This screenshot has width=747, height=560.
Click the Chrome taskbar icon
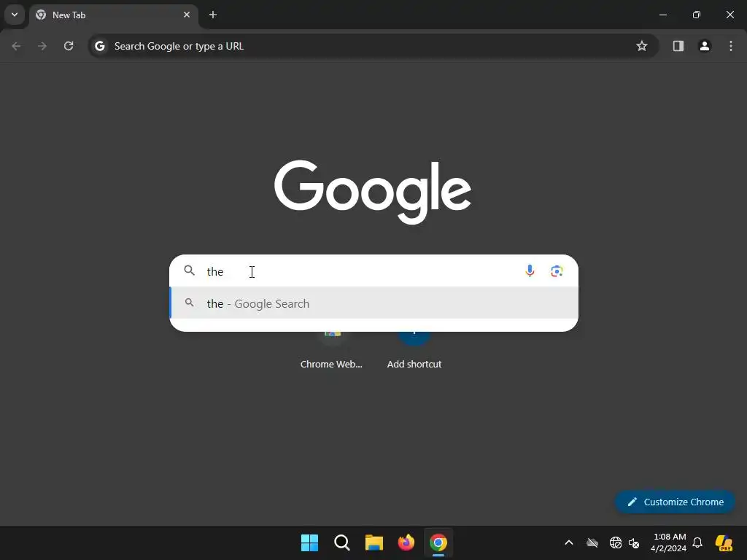tap(438, 542)
